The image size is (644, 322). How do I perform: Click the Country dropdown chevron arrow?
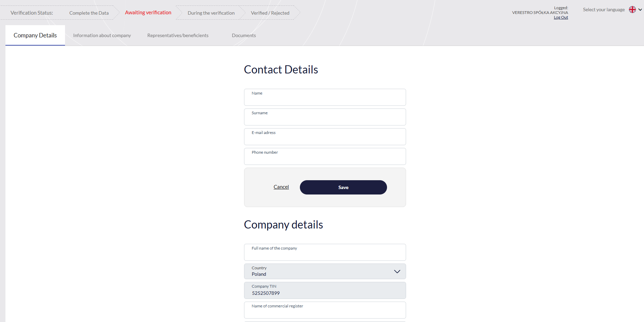click(397, 271)
